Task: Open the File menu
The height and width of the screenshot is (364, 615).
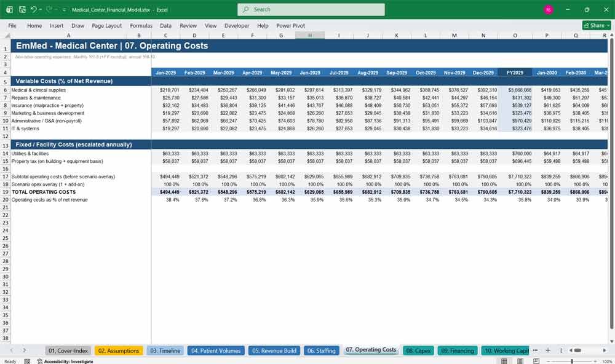Action: pyautogui.click(x=12, y=25)
